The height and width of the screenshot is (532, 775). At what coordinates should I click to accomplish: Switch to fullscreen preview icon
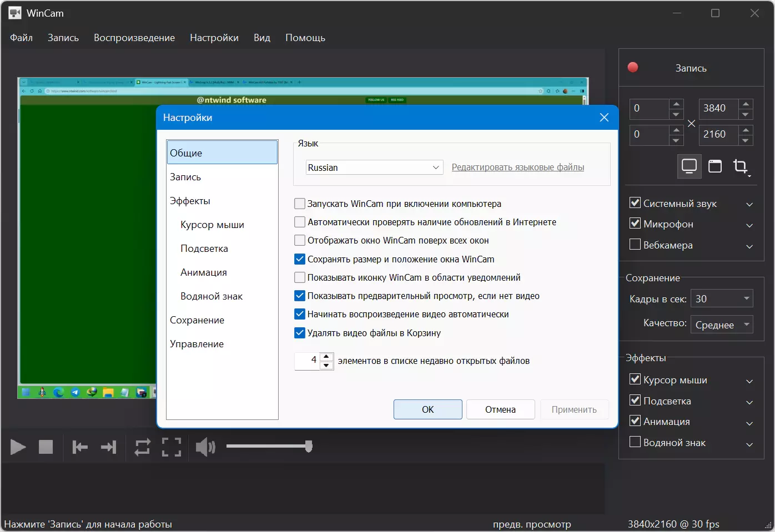tap(172, 447)
